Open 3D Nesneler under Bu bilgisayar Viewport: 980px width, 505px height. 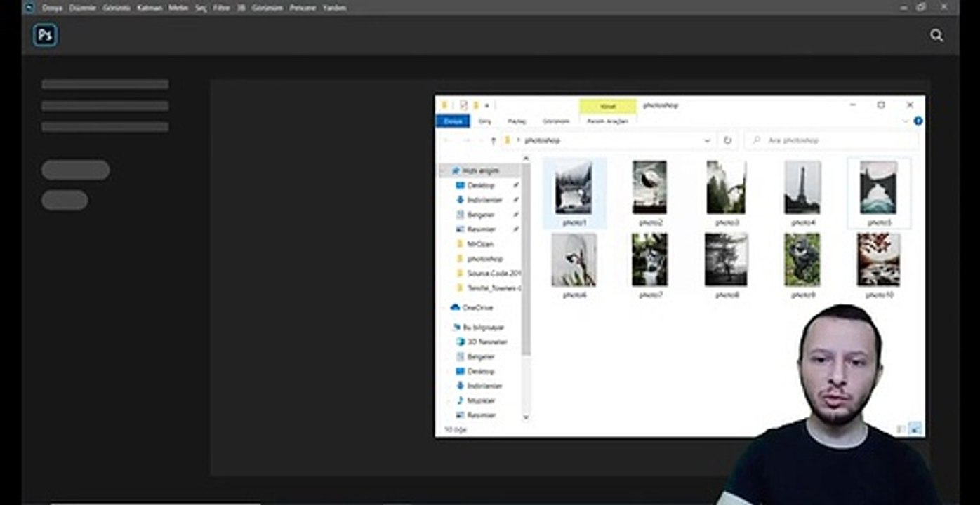(486, 342)
